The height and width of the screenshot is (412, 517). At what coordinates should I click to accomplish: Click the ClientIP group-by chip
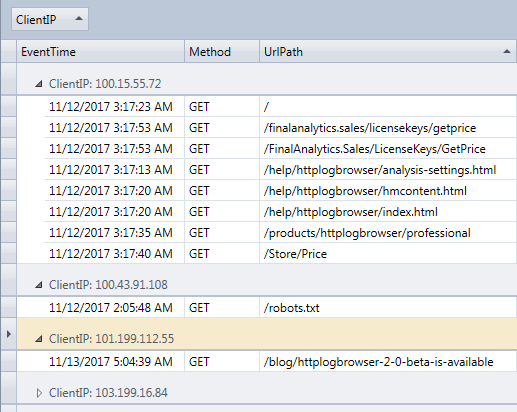[x=50, y=19]
